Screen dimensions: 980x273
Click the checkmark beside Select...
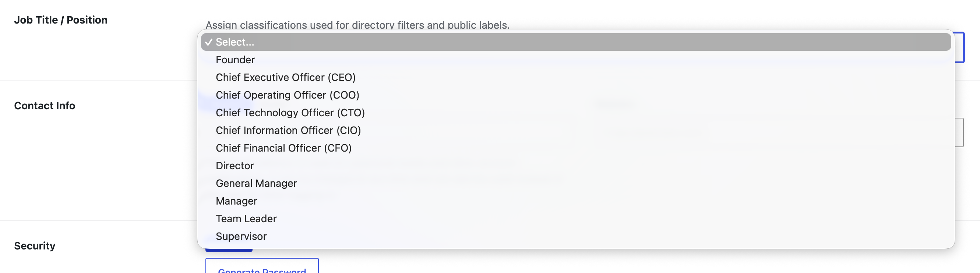(x=208, y=42)
